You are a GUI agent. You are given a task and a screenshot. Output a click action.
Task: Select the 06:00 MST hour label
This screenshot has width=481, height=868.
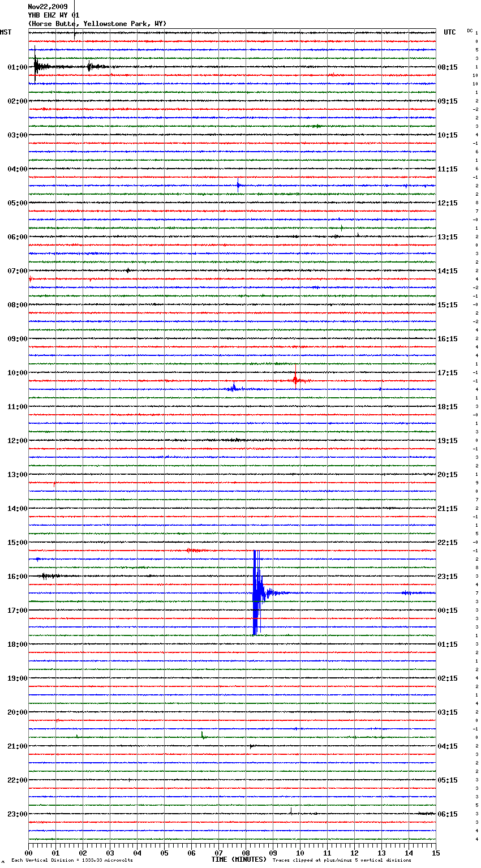[x=18, y=237]
